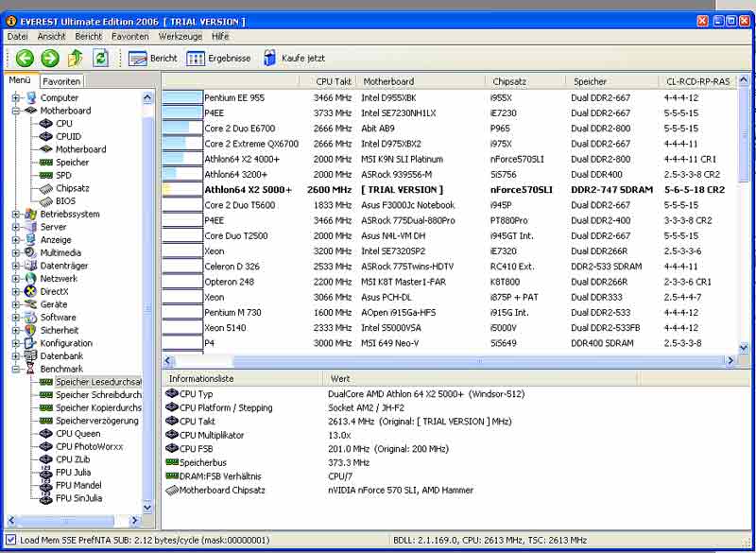
Task: Click the Sicherheit shield icon
Action: tap(30, 330)
